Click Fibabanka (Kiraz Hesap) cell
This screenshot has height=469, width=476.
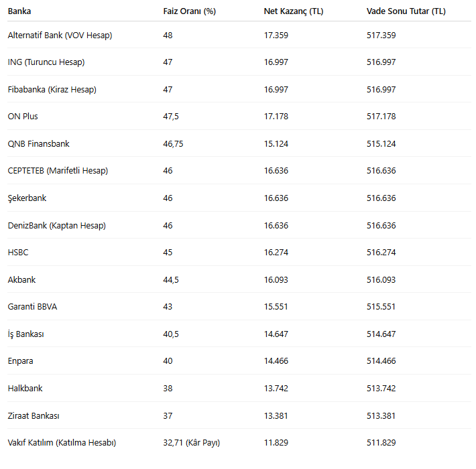(52, 89)
